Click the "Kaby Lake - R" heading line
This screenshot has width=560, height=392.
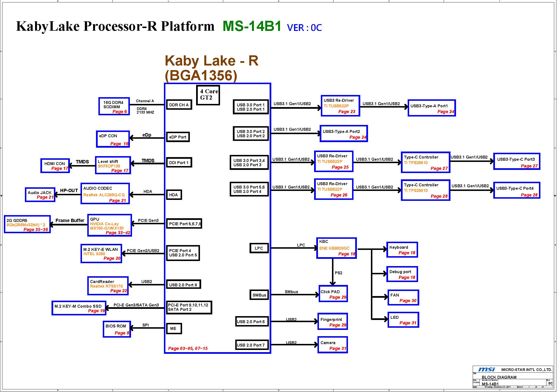tap(212, 60)
